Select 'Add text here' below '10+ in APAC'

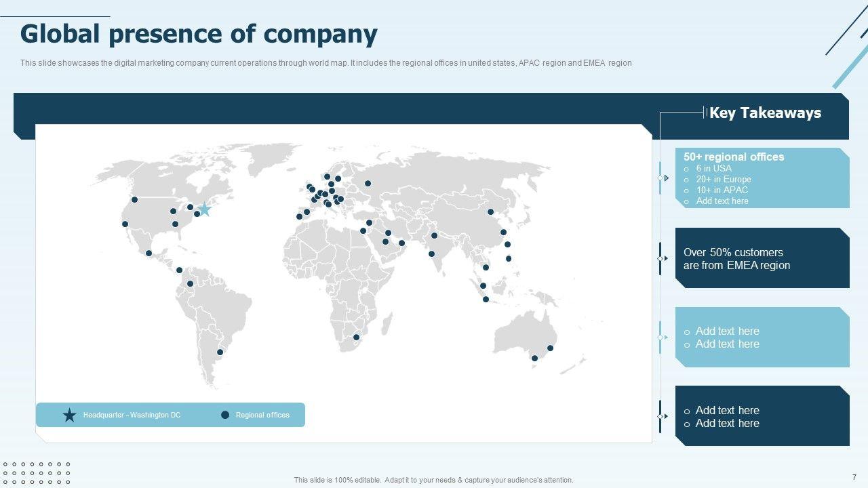(722, 201)
